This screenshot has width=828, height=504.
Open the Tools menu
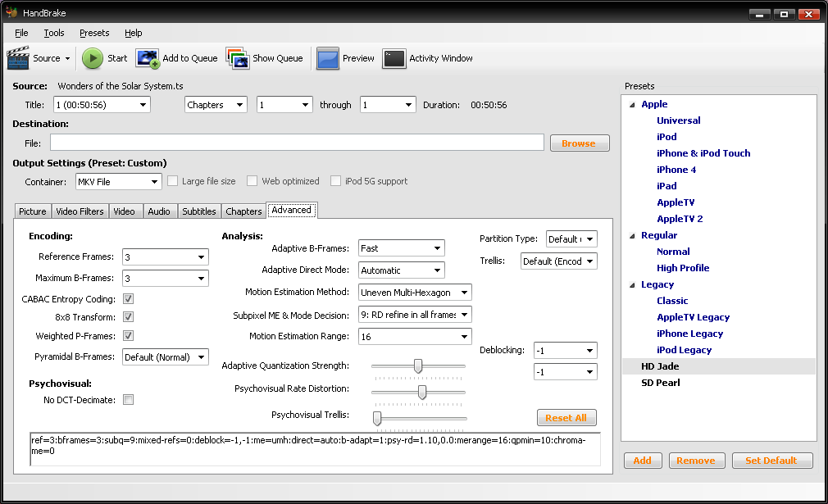tap(54, 33)
